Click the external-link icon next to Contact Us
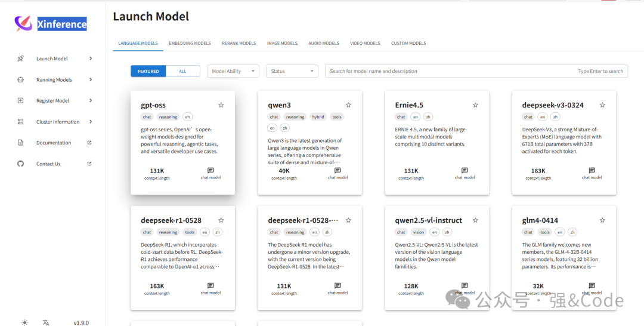 [x=89, y=163]
